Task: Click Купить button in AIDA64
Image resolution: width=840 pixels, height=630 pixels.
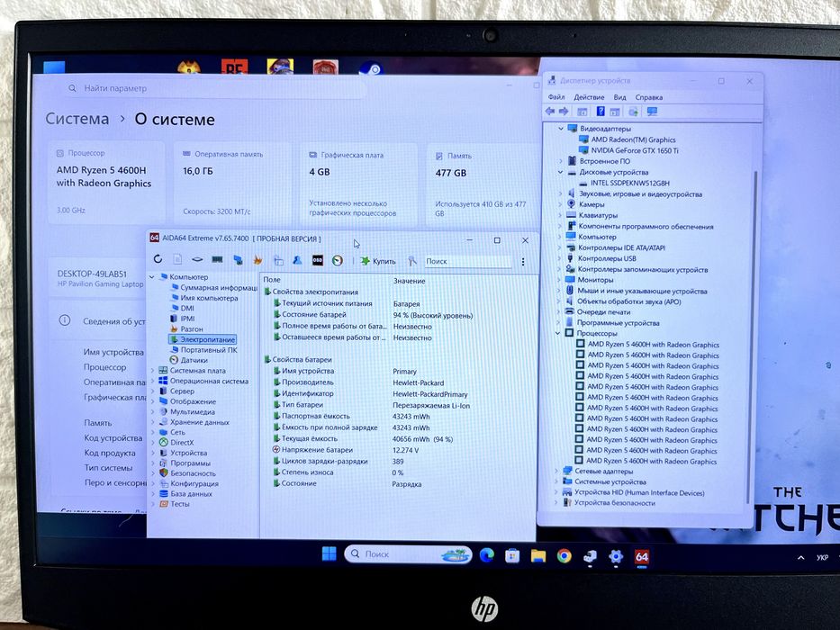Action: point(378,261)
